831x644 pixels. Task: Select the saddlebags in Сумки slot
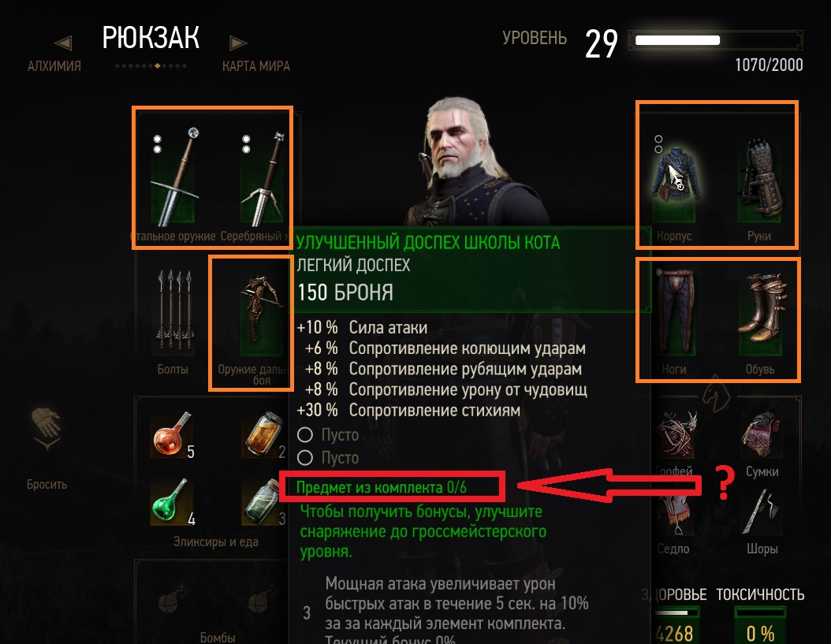(761, 434)
